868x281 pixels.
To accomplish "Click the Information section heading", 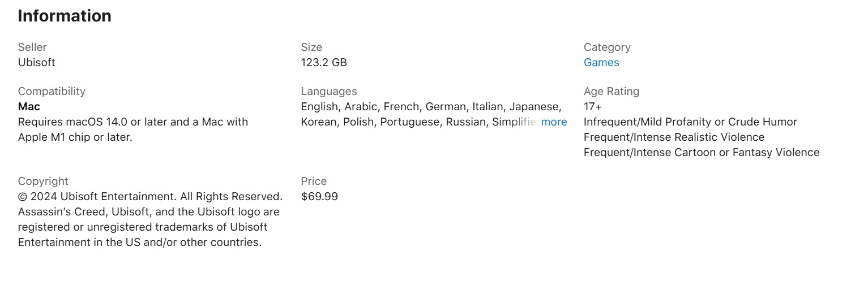I will pos(65,16).
